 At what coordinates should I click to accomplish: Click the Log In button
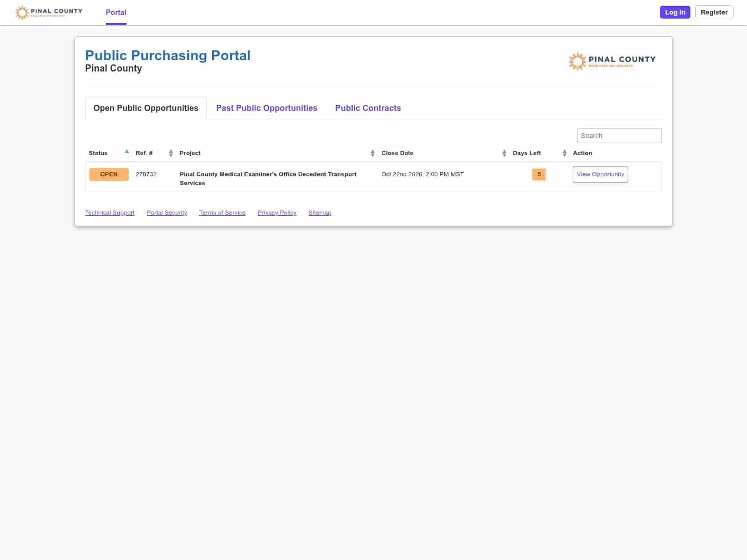click(x=675, y=12)
